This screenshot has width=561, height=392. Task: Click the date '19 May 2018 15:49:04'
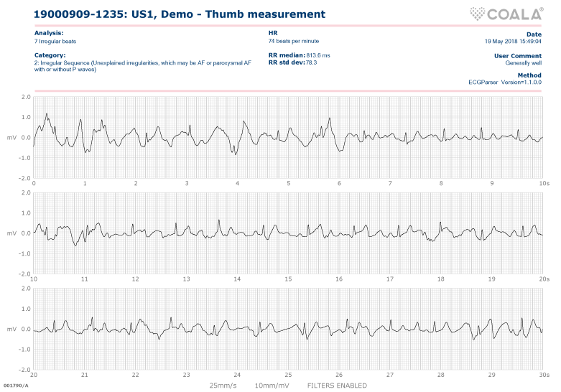tap(513, 41)
